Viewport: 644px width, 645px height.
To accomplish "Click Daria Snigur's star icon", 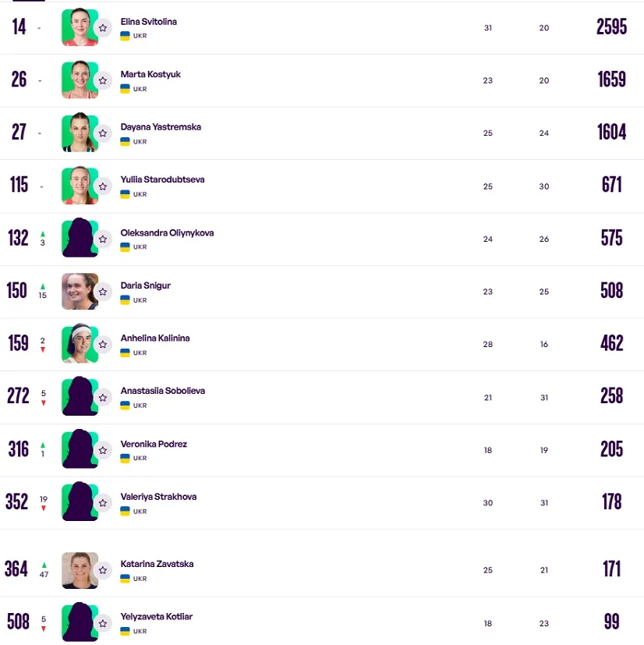I will pyautogui.click(x=103, y=292).
